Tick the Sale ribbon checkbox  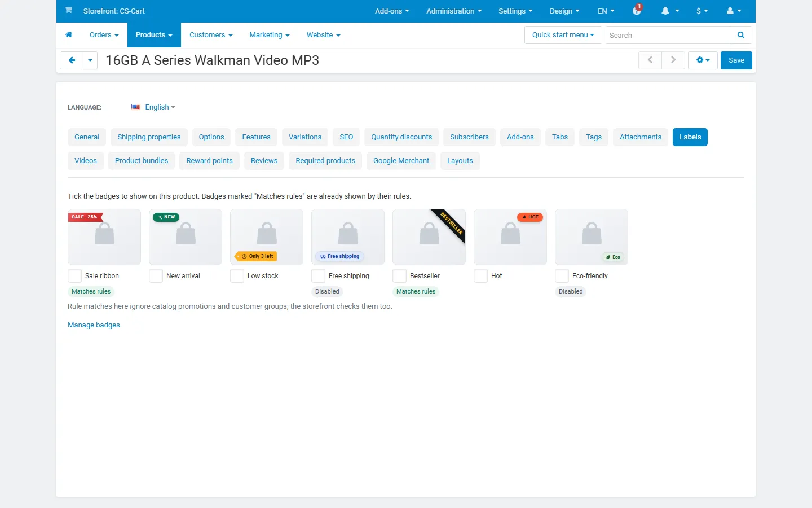(x=74, y=276)
